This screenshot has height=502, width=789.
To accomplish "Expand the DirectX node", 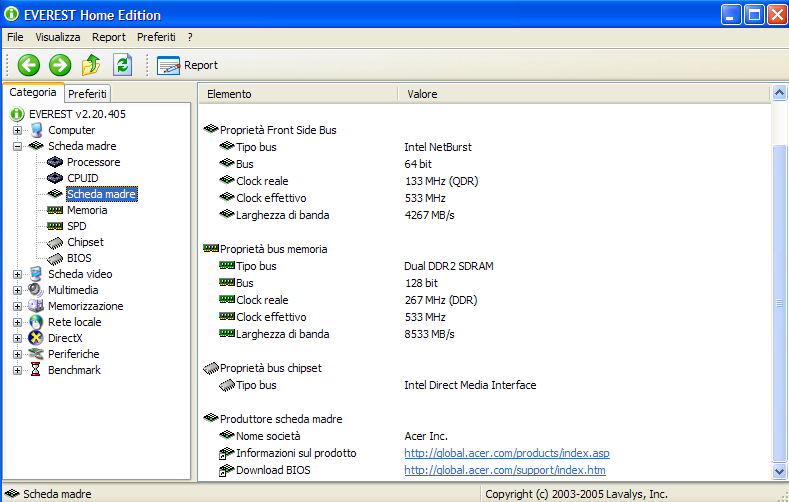I will point(17,339).
